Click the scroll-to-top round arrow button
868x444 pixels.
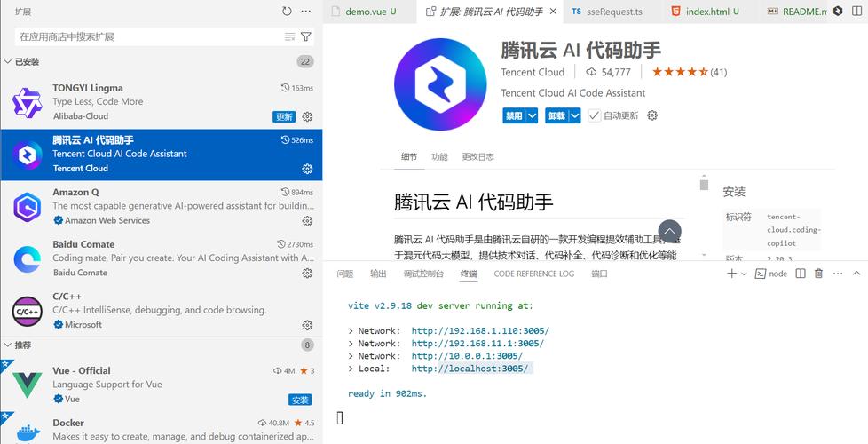tap(669, 232)
